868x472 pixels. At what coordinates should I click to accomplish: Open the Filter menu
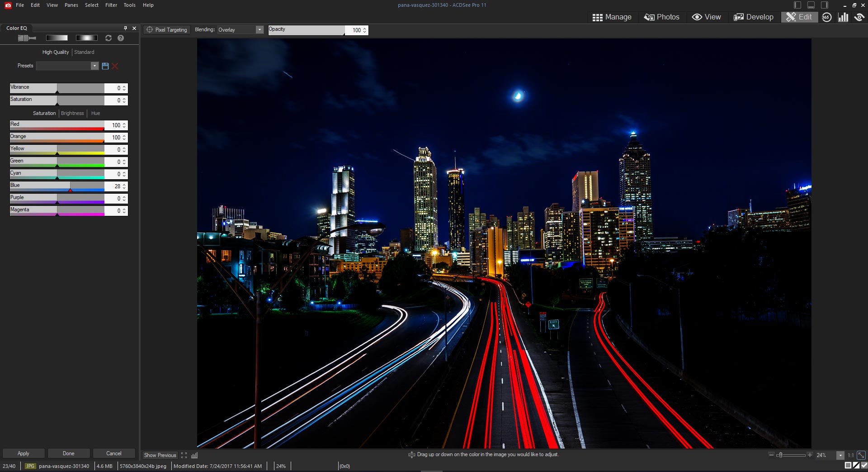coord(111,5)
